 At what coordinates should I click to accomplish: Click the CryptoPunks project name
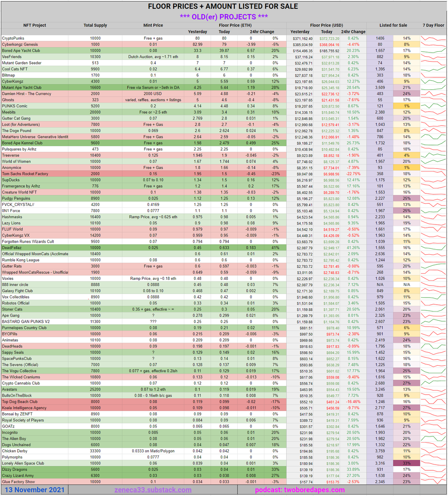[13, 38]
